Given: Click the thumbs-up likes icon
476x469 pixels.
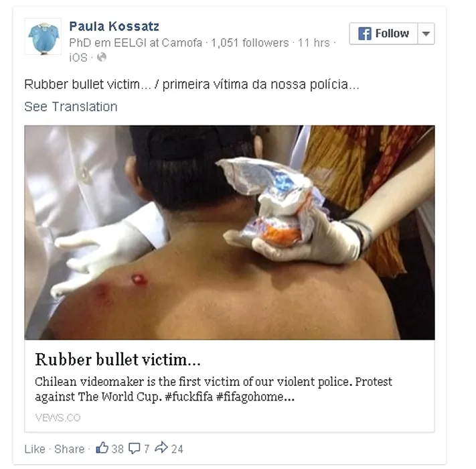Looking at the screenshot, I should [102, 448].
